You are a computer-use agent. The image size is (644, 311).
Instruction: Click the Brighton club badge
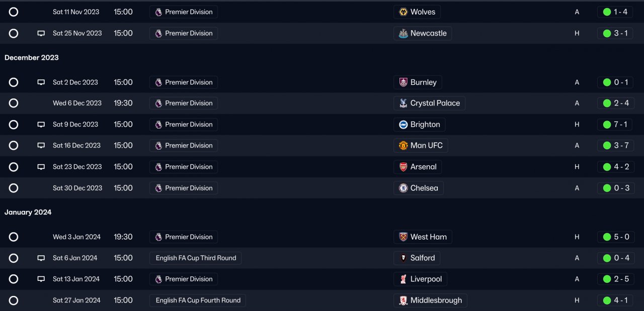(x=403, y=125)
